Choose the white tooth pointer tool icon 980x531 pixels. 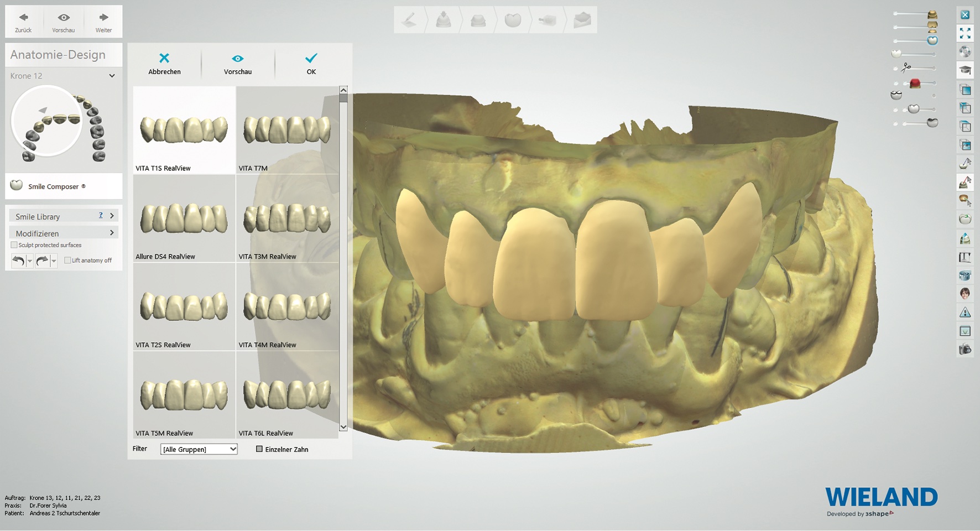coord(965,164)
